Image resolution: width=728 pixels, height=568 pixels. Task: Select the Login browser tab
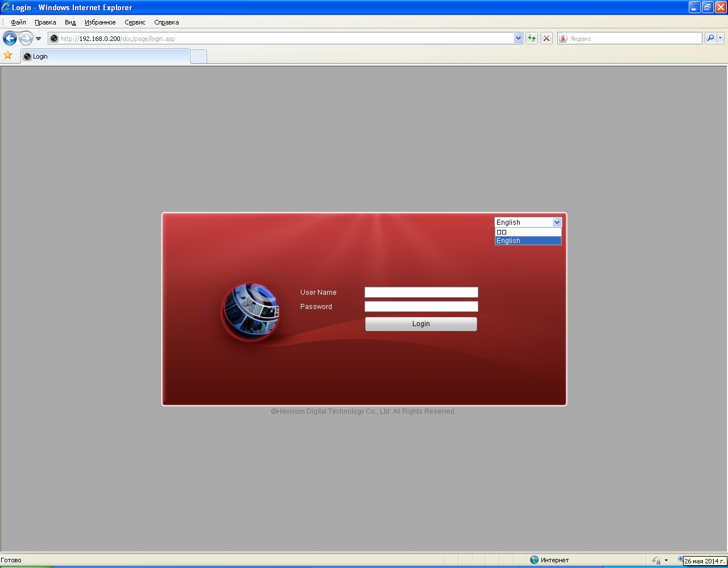[105, 56]
